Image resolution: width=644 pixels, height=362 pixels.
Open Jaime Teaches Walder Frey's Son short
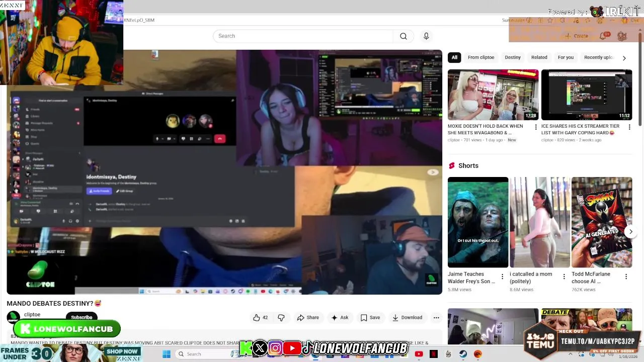click(x=478, y=222)
